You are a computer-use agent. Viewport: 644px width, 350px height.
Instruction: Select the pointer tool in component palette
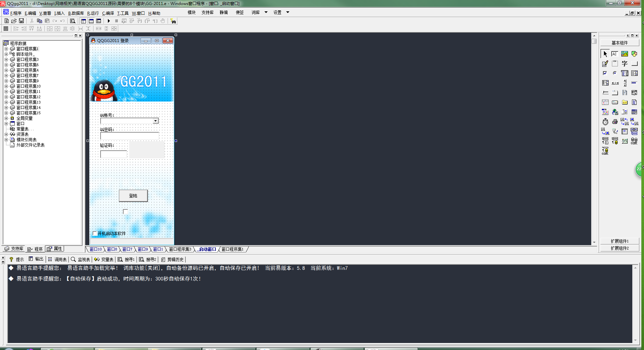(x=605, y=54)
